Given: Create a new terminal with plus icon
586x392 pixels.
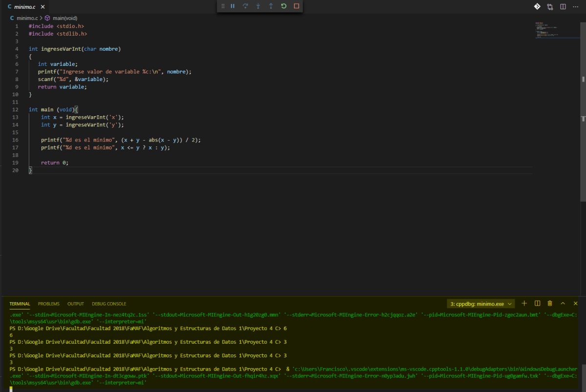Looking at the screenshot, I should point(524,303).
